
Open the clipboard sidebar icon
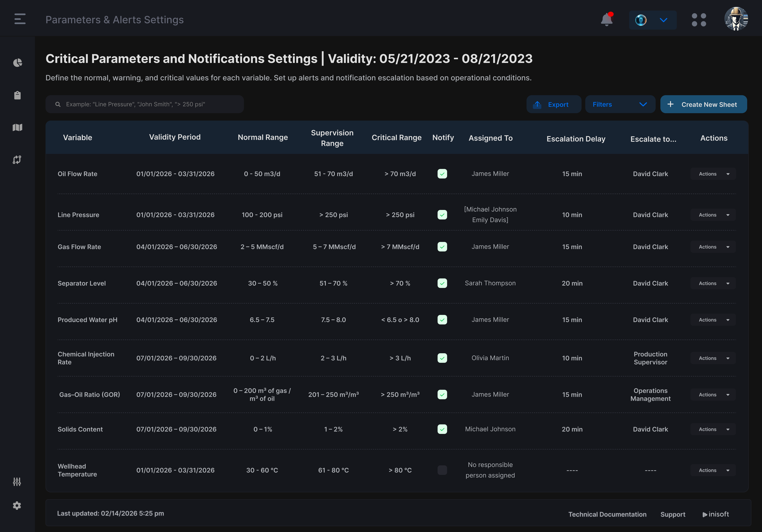[17, 95]
